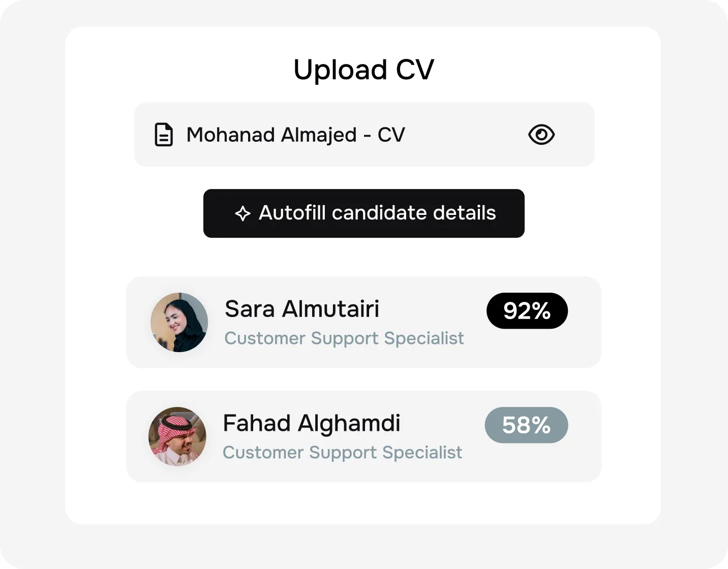Click the Sara Almutairi name
Image resolution: width=728 pixels, height=569 pixels.
click(302, 309)
